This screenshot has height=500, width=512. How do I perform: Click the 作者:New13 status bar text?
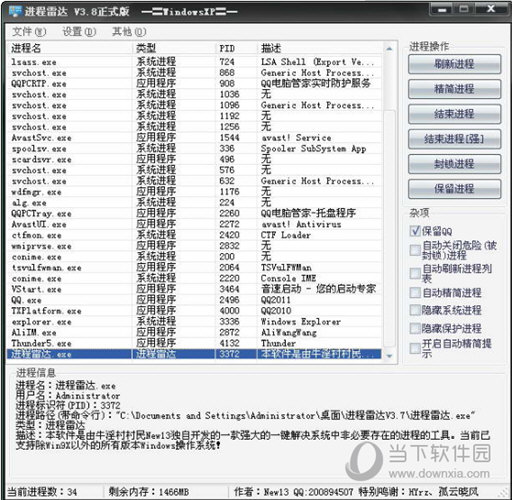coord(356,492)
